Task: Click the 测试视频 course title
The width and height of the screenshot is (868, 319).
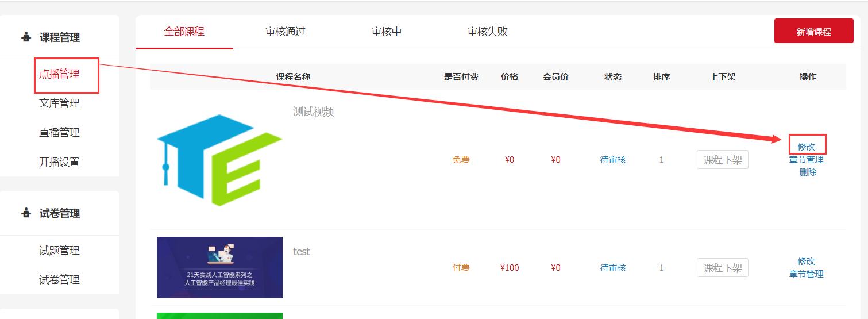Action: (313, 112)
